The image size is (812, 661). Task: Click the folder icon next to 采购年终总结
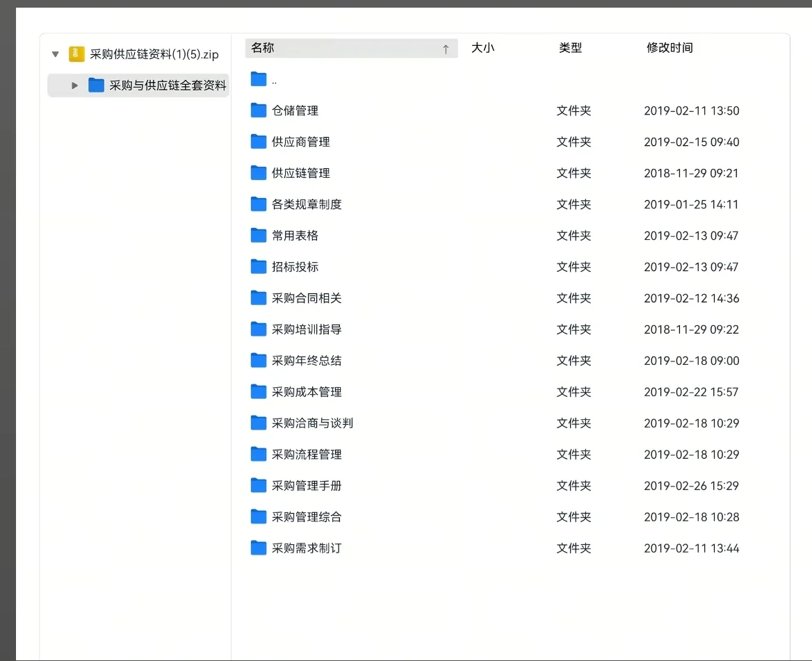click(257, 360)
